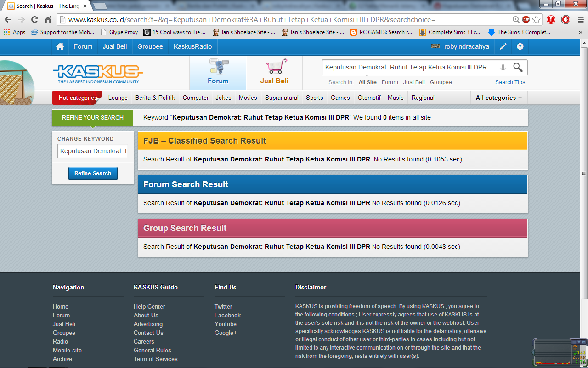Open the robyindracahya user menu
This screenshot has width=588, height=368.
click(x=460, y=47)
